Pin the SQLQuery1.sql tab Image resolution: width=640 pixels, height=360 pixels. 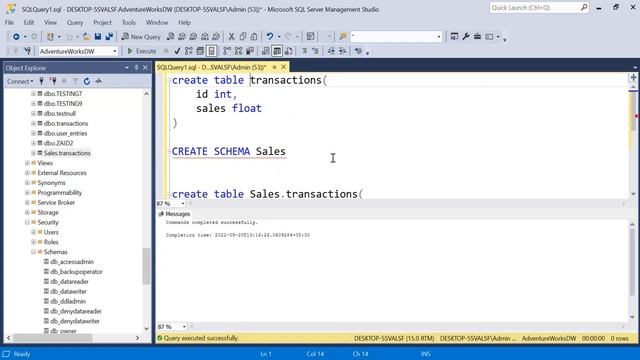[274, 67]
